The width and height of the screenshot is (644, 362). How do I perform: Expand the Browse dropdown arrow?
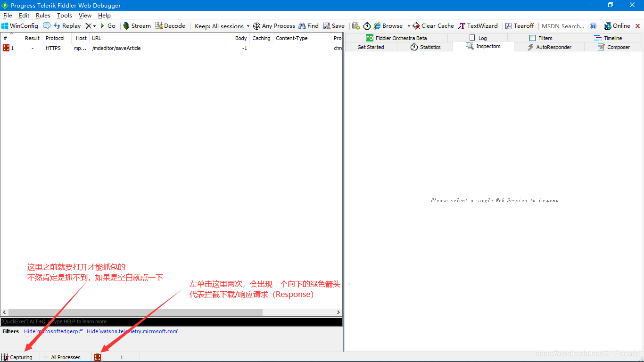click(409, 26)
